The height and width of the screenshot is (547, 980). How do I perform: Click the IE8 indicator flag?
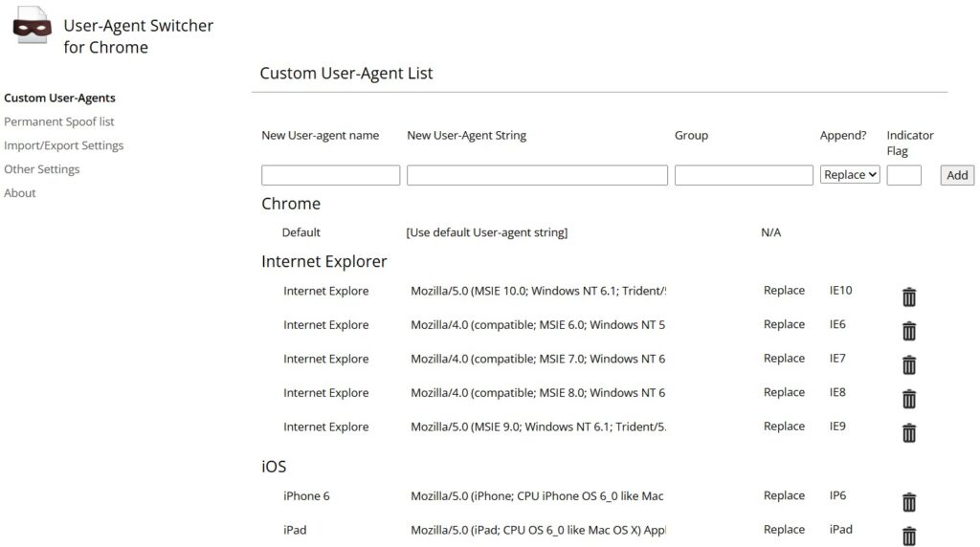click(x=837, y=392)
